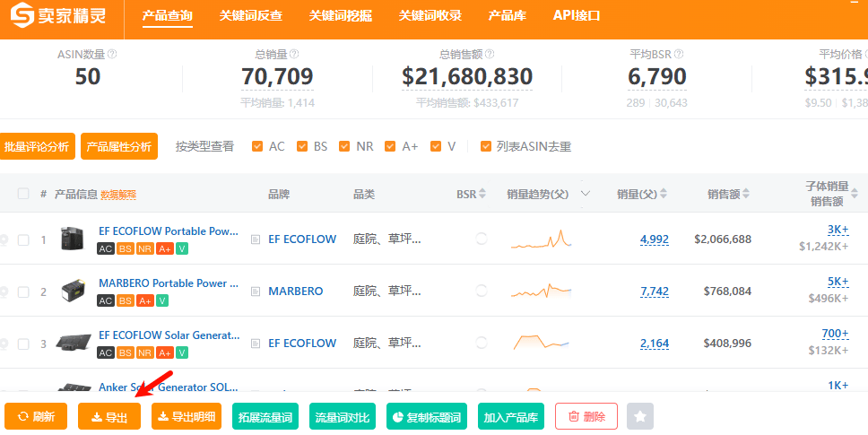Toggle 列表ASIN去重 checkbox

[485, 146]
